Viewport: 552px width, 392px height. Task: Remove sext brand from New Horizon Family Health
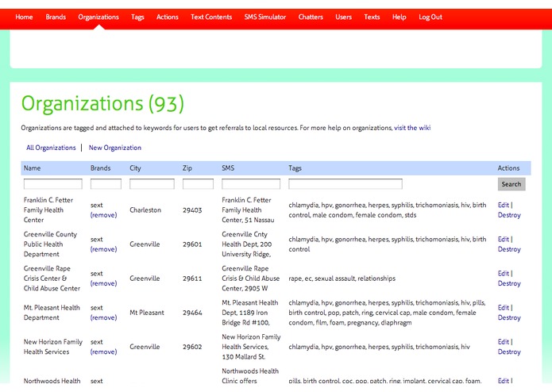pyautogui.click(x=103, y=352)
